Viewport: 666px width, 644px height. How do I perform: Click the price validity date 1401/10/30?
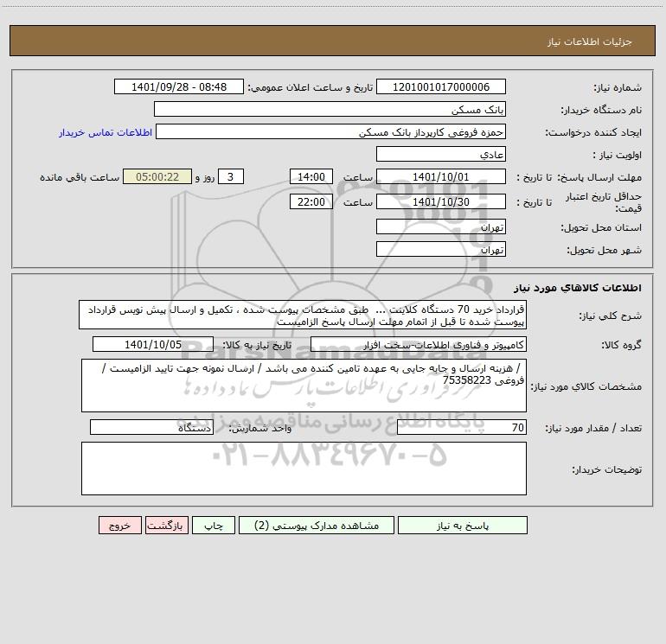pos(441,201)
